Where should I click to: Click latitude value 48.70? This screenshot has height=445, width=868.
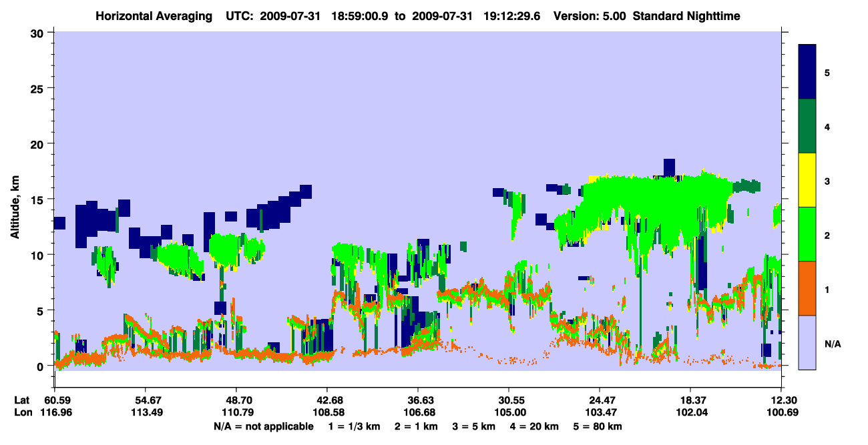point(236,400)
